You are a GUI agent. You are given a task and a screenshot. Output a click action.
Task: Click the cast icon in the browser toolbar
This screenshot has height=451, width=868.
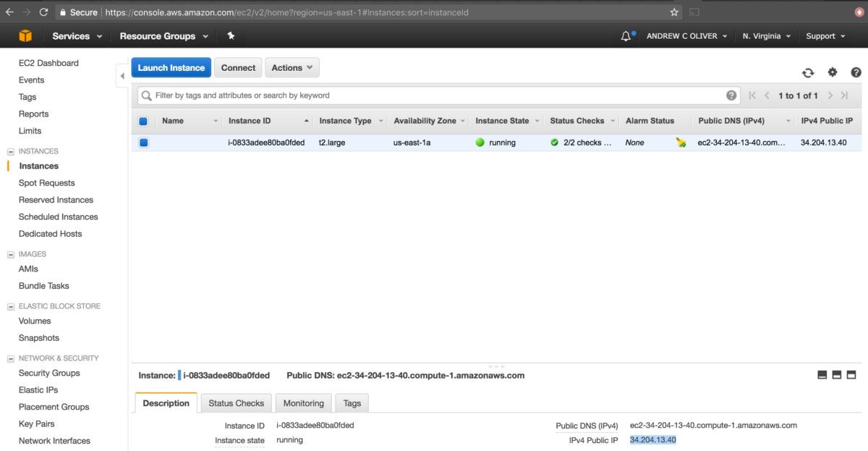[694, 12]
